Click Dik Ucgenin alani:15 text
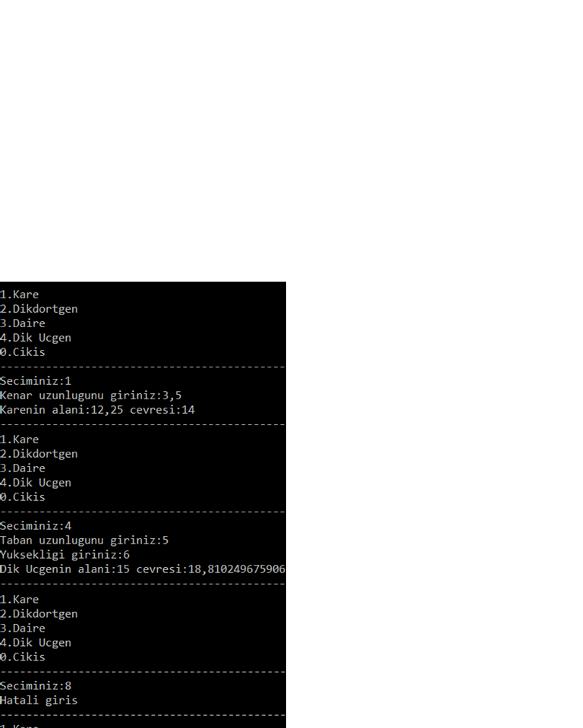 65,569
